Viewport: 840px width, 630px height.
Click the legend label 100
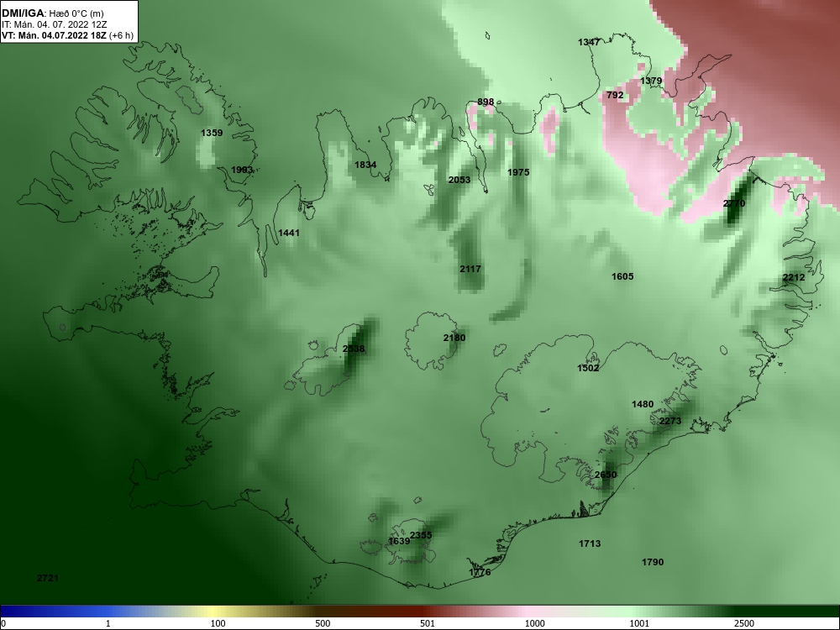[x=218, y=623]
